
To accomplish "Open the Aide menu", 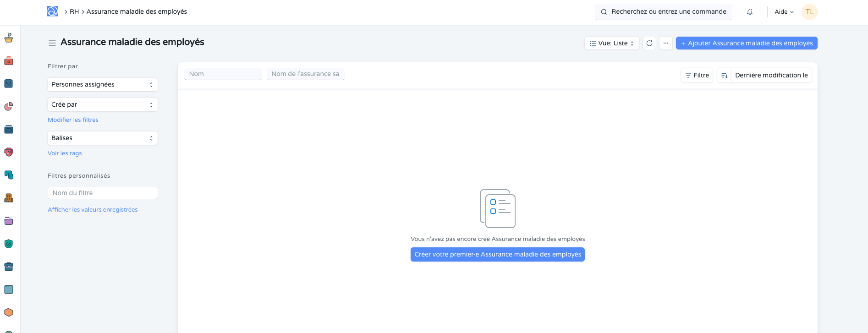I will pyautogui.click(x=784, y=12).
